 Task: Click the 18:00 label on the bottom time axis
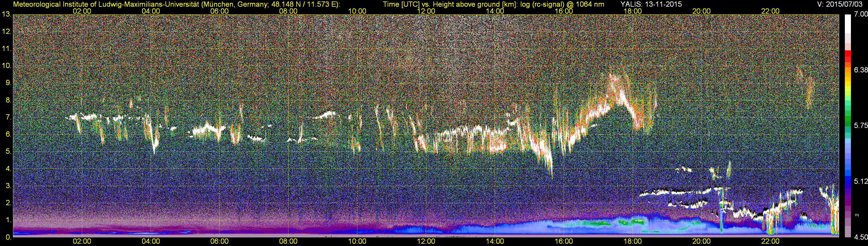click(x=632, y=242)
